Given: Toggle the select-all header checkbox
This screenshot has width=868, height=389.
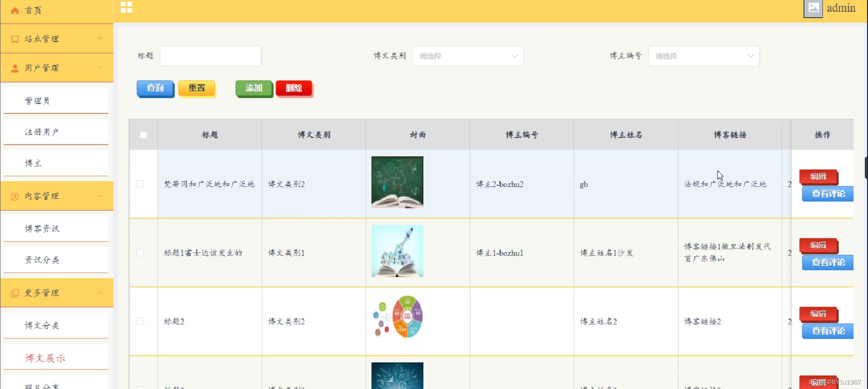Looking at the screenshot, I should 143,135.
